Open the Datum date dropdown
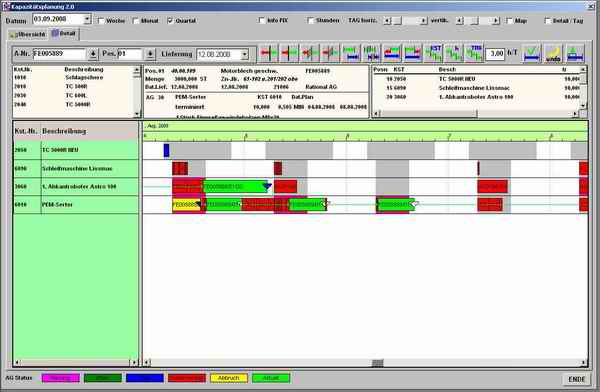Screen dimensions: 600x392 87,19
